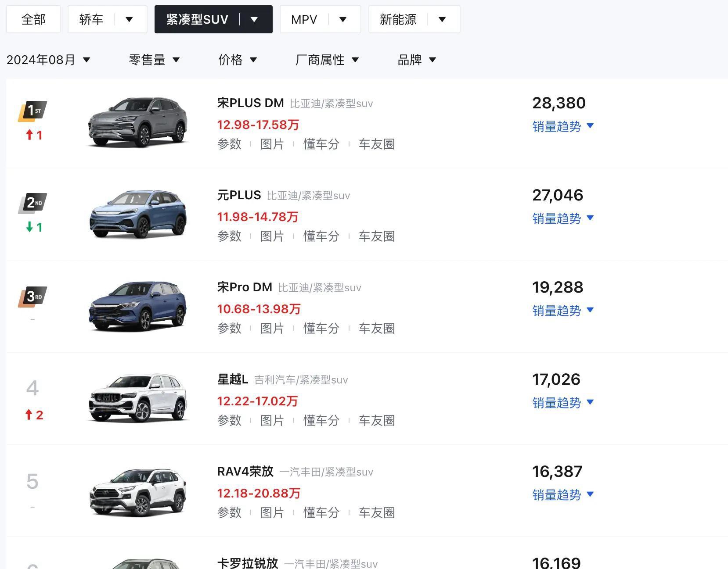Viewport: 728px width, 569px height.
Task: Click the 1st place rank badge
Action: point(32,111)
